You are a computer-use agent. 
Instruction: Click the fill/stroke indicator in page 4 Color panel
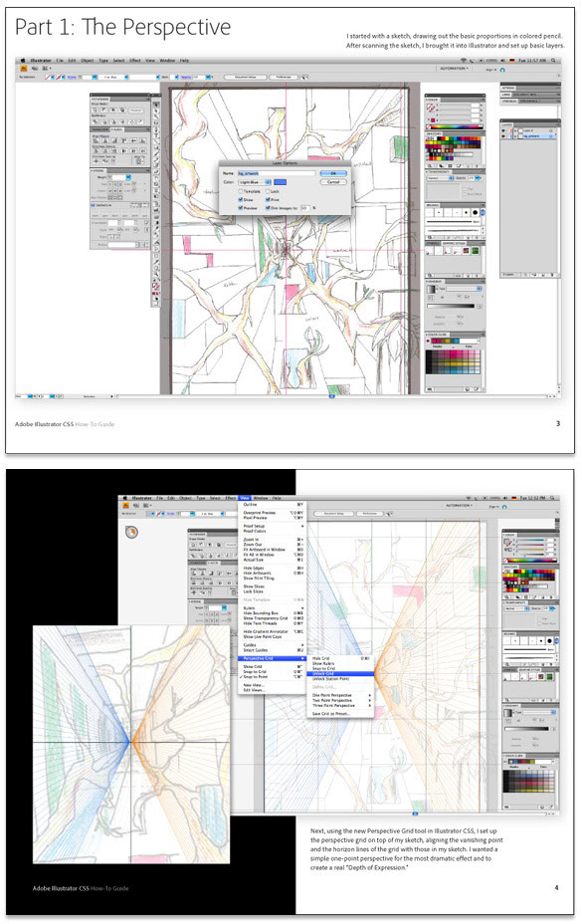click(507, 543)
